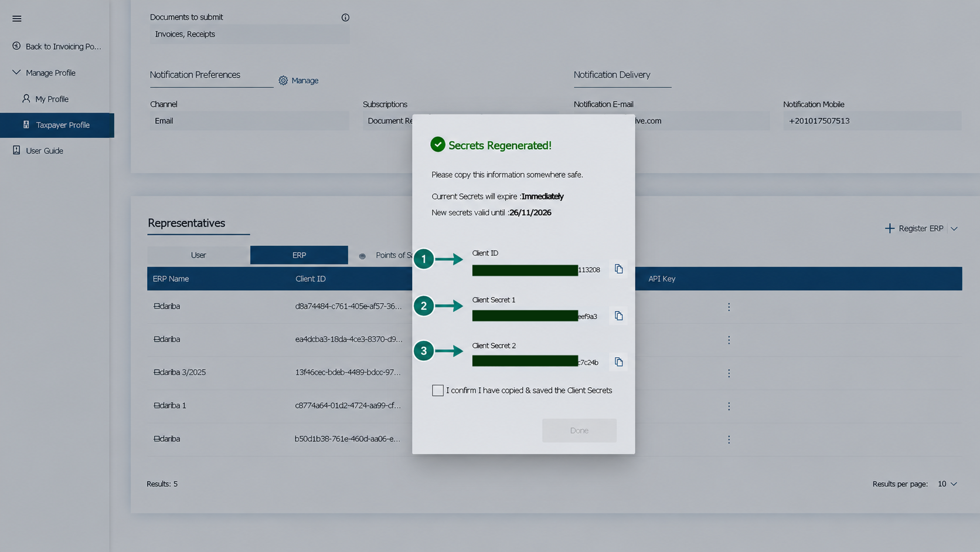Image resolution: width=980 pixels, height=552 pixels.
Task: Click the Client ID column header in the table
Action: pos(311,279)
